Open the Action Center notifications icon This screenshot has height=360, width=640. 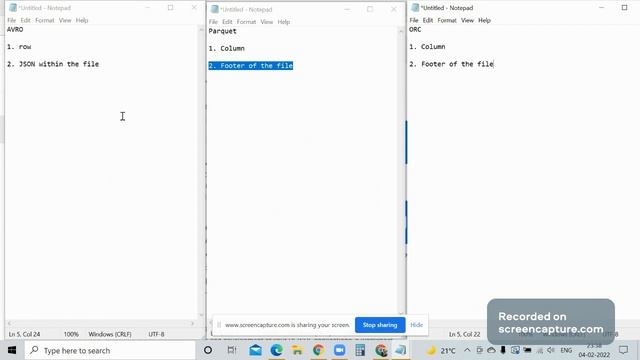point(623,350)
